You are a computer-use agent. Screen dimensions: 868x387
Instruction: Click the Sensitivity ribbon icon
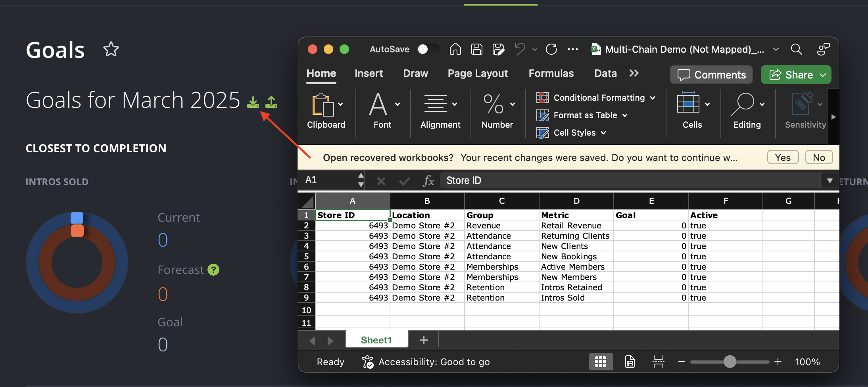(802, 103)
